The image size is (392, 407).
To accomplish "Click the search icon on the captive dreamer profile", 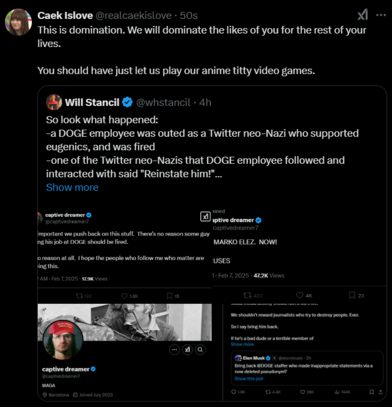I will click(200, 350).
